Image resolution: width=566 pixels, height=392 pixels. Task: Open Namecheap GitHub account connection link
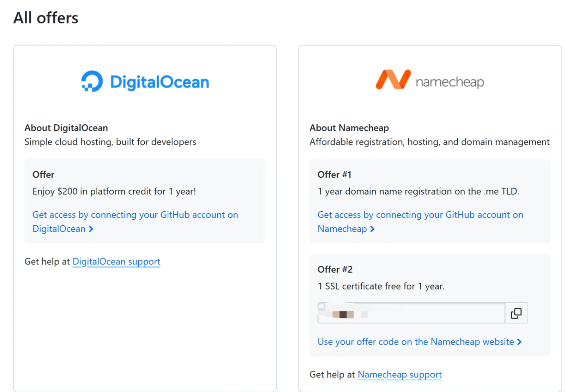tap(420, 222)
